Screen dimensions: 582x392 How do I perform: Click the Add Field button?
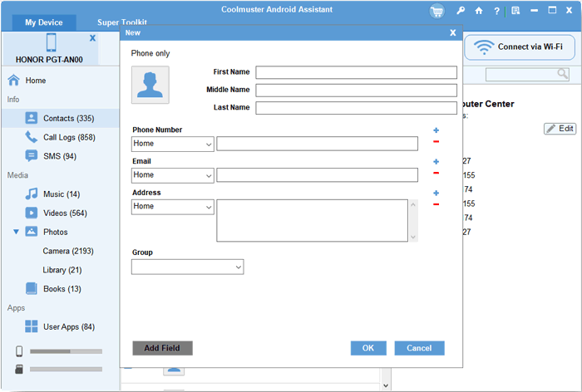click(162, 348)
